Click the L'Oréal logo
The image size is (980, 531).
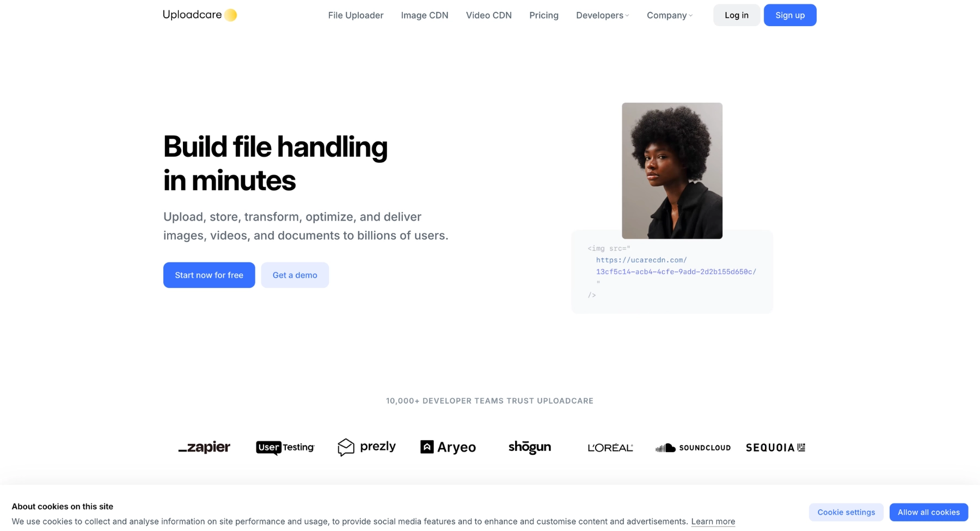610,448
